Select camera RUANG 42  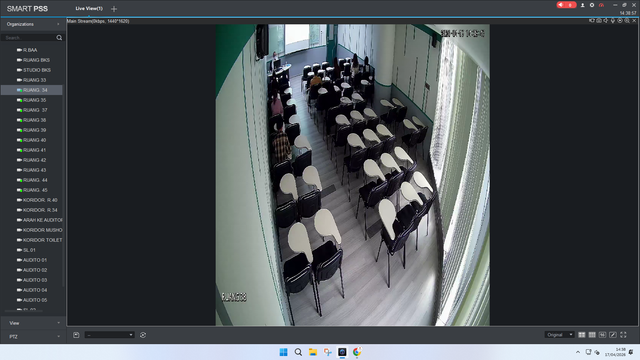pos(34,160)
